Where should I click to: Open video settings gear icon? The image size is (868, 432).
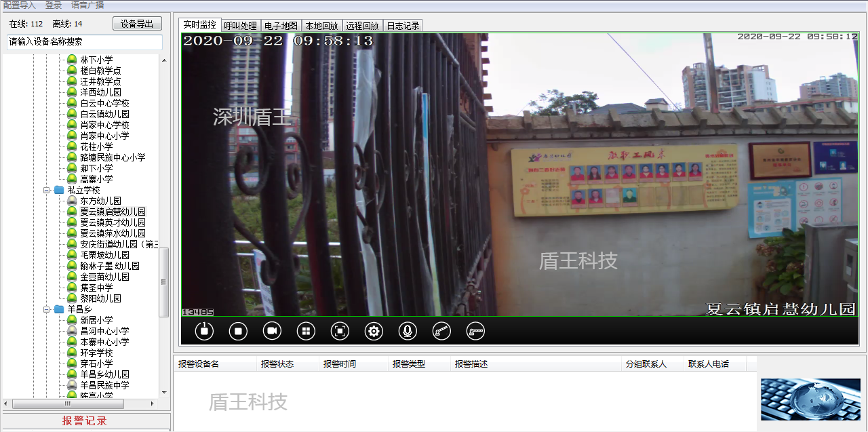[374, 331]
